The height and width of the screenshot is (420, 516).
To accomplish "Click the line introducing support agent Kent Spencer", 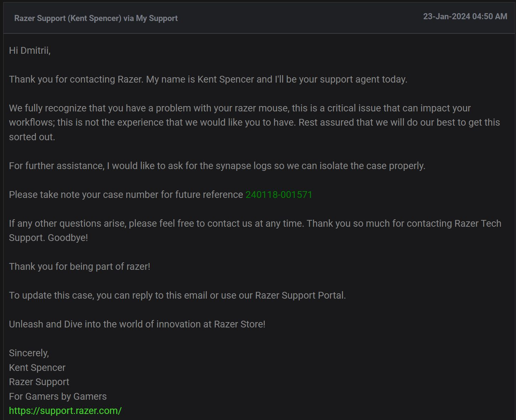I will coord(208,79).
